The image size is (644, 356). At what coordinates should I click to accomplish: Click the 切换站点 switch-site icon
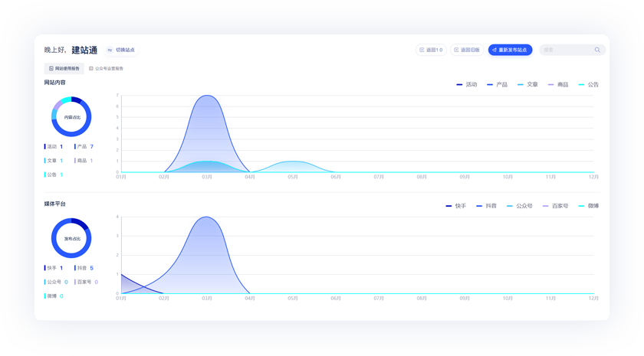(x=110, y=51)
